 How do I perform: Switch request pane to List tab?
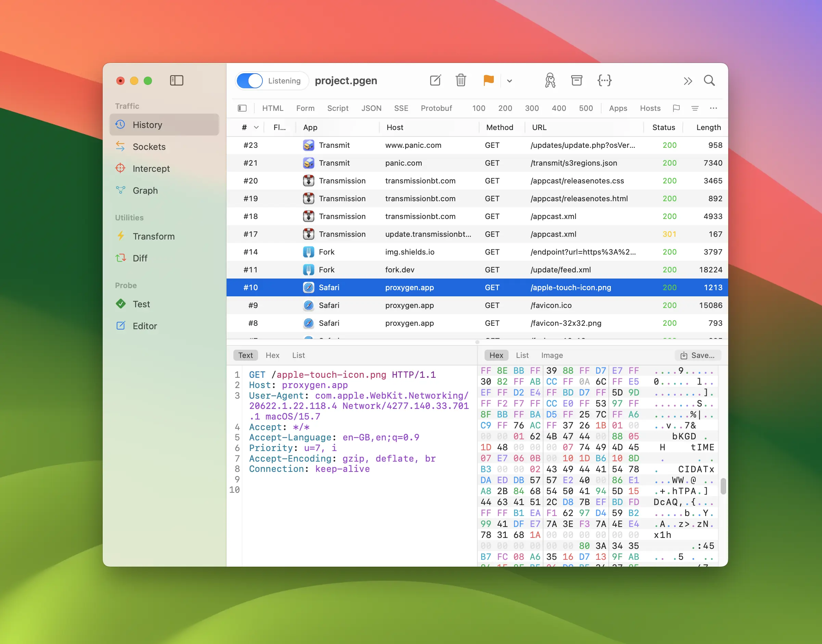[x=298, y=355]
